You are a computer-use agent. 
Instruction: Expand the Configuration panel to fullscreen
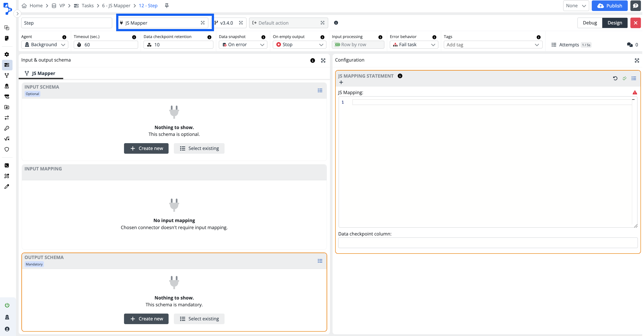coord(637,60)
